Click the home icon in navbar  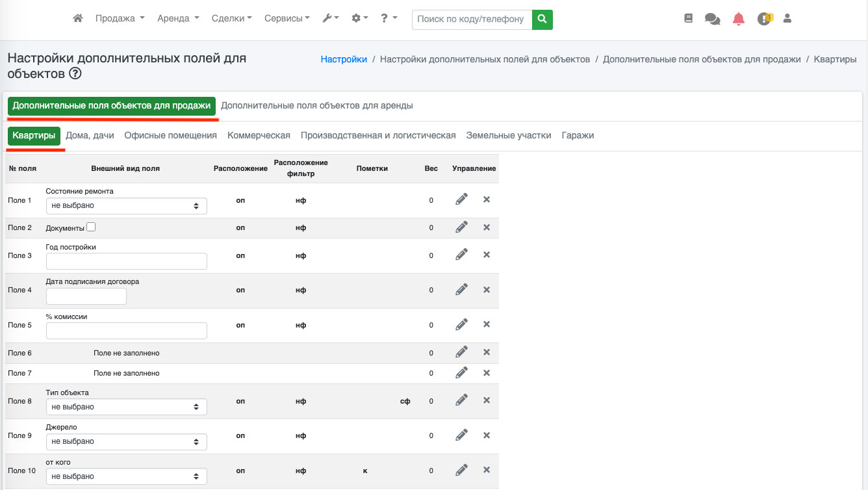[x=78, y=19]
